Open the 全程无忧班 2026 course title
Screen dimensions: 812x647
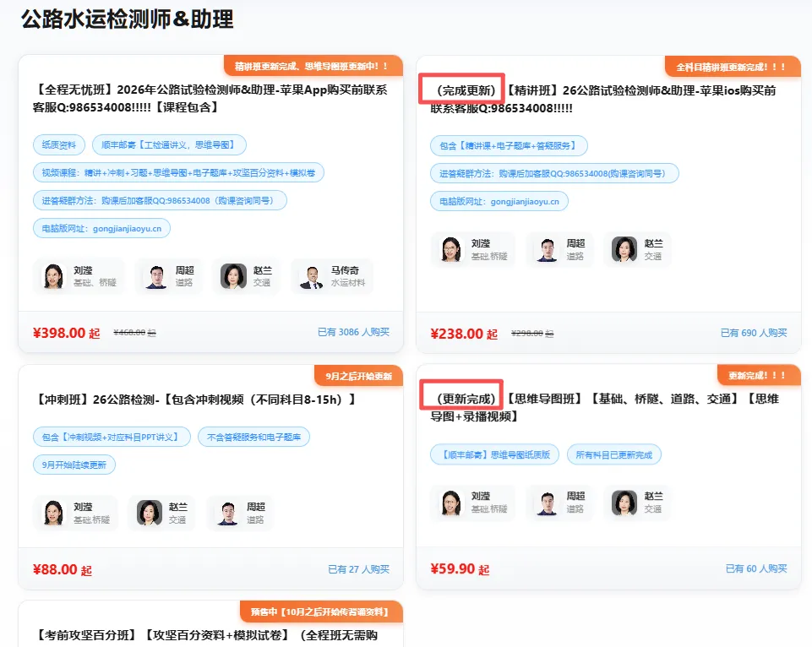(x=210, y=98)
